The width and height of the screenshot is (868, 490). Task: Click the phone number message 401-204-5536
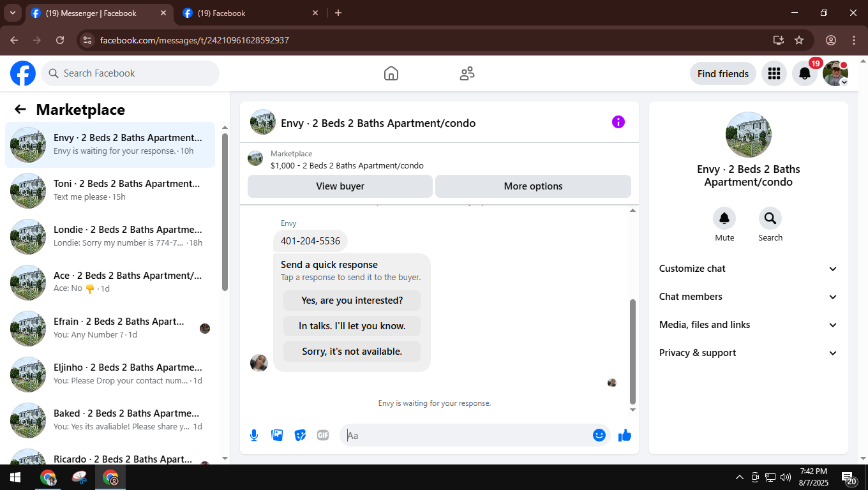point(310,241)
